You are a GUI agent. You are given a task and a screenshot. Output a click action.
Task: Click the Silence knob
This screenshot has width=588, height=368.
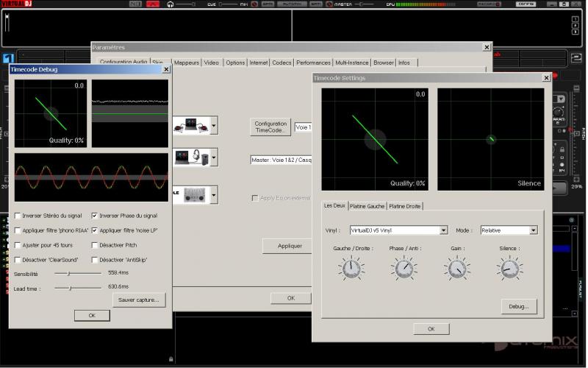pos(509,269)
